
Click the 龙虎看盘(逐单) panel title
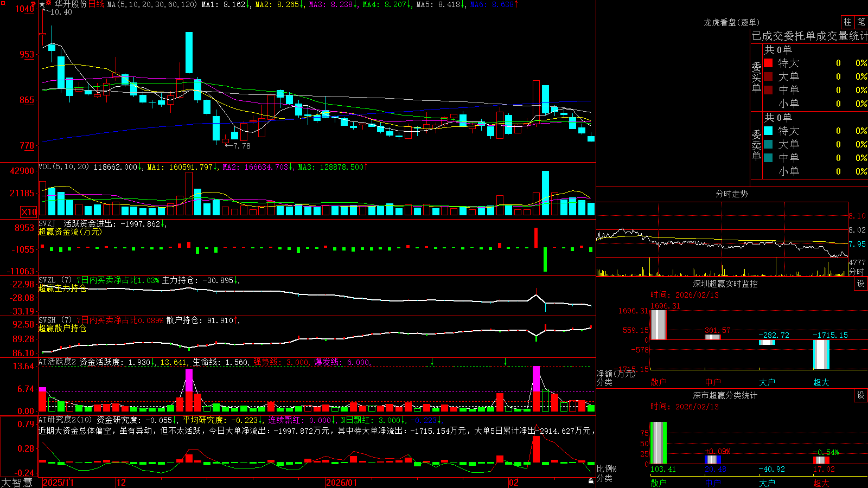click(731, 22)
